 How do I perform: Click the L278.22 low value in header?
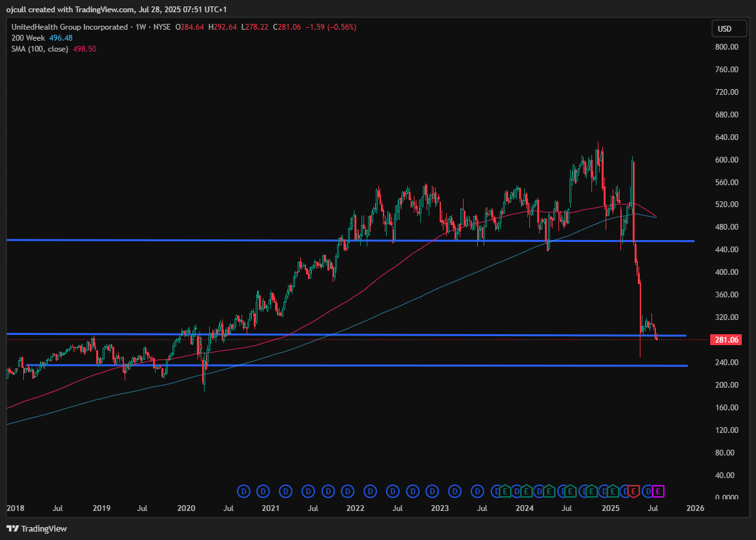pyautogui.click(x=254, y=27)
